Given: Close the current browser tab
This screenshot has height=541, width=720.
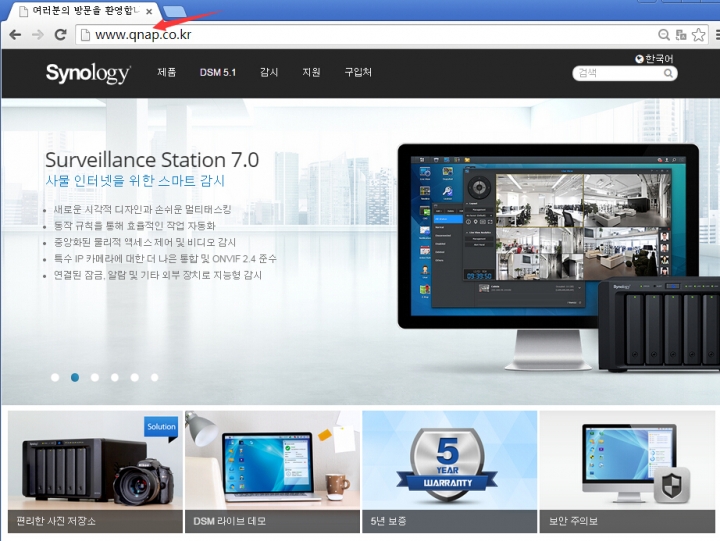Looking at the screenshot, I should 149,11.
